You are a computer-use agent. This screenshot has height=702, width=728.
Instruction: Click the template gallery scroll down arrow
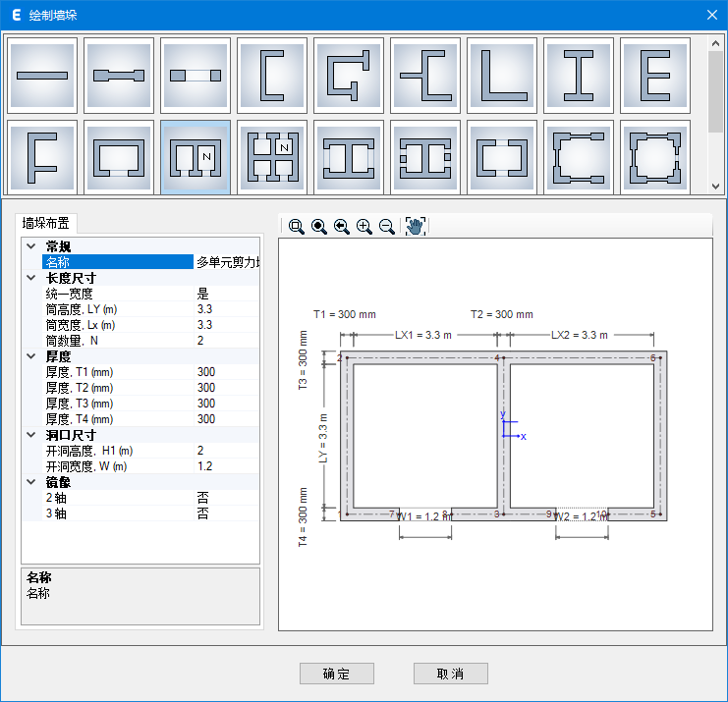point(715,187)
